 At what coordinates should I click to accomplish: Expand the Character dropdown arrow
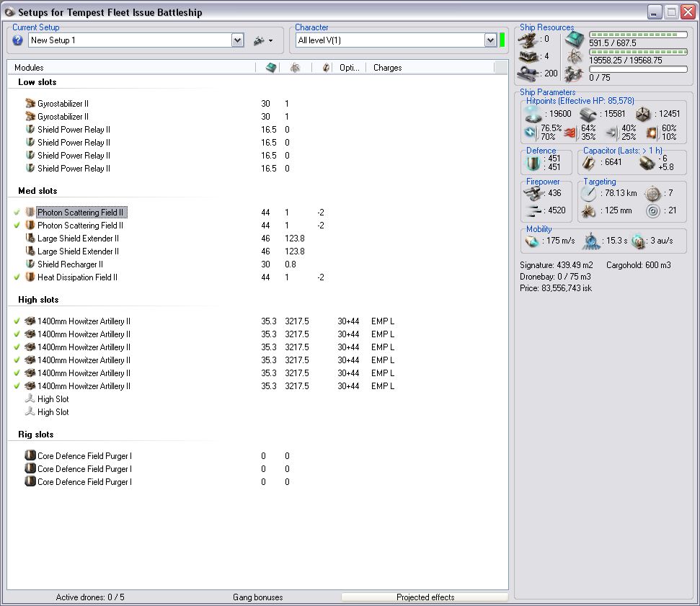click(490, 40)
